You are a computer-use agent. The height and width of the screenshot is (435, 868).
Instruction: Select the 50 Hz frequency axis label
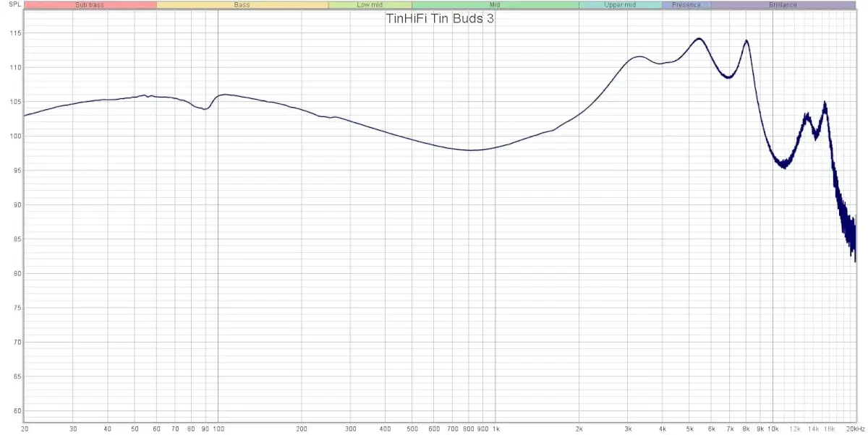pos(135,428)
